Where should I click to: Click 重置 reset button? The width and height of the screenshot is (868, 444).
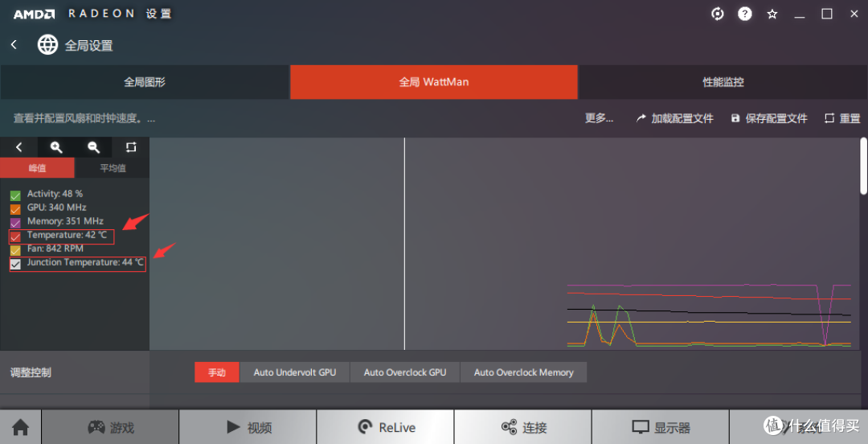point(842,118)
